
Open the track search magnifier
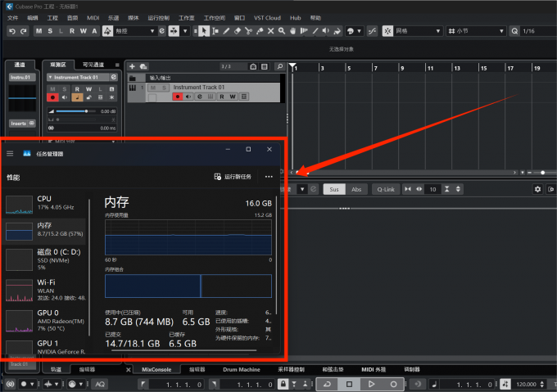pyautogui.click(x=279, y=66)
